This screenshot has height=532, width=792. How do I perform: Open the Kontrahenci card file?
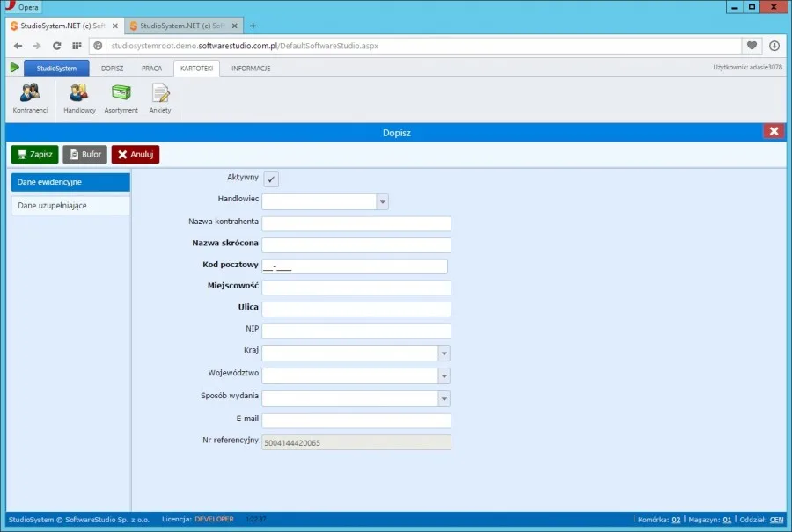pos(30,98)
